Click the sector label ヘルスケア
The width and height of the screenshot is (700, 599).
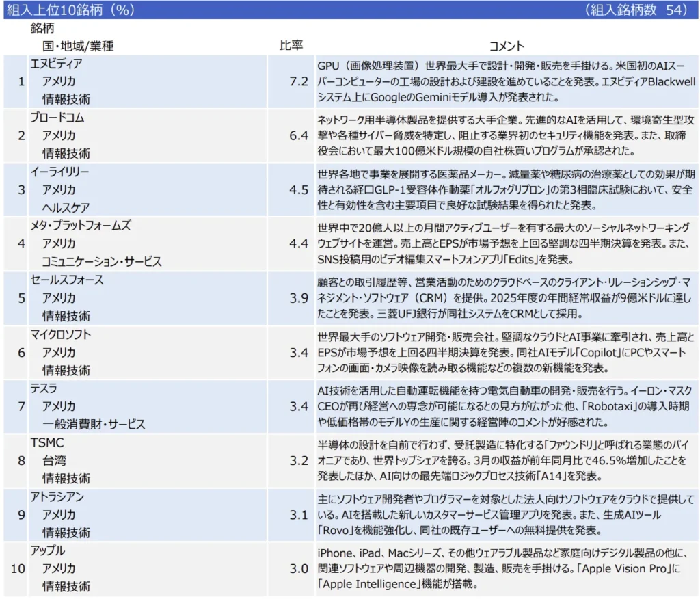(66, 208)
